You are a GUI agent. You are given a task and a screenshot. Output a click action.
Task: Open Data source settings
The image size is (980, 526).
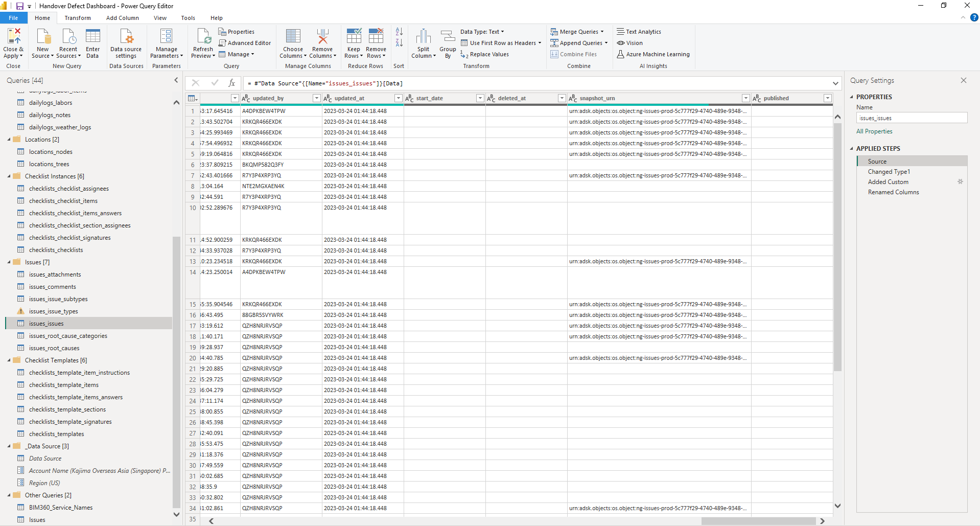tap(126, 43)
